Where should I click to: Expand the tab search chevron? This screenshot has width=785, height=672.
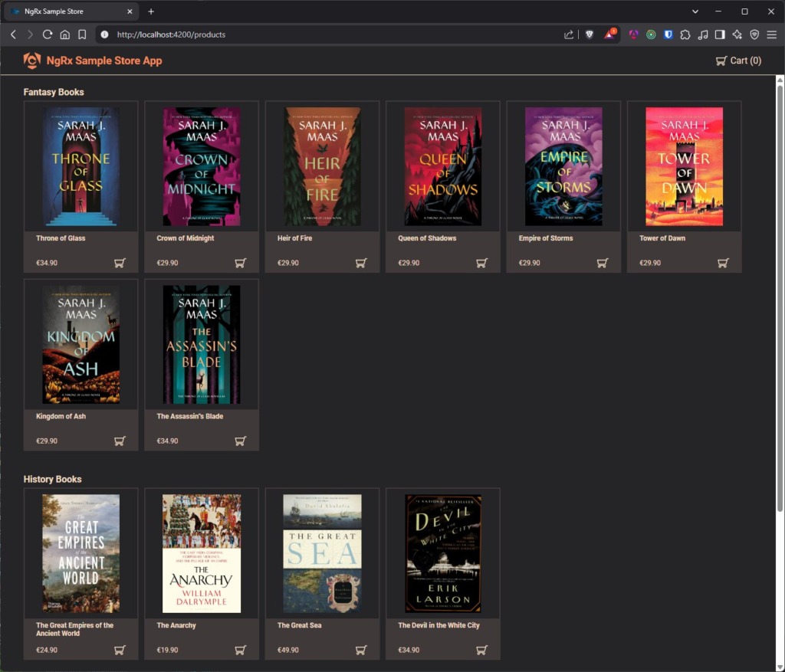click(695, 11)
